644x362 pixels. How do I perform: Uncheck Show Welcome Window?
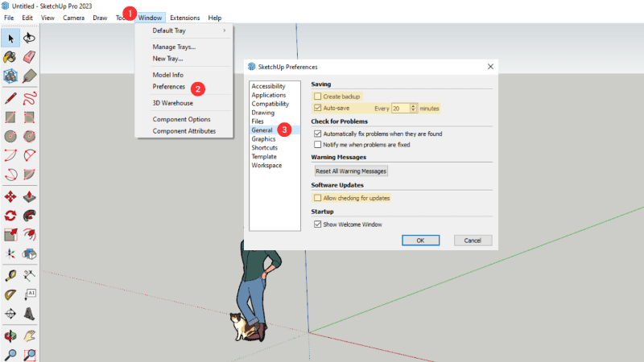point(317,224)
